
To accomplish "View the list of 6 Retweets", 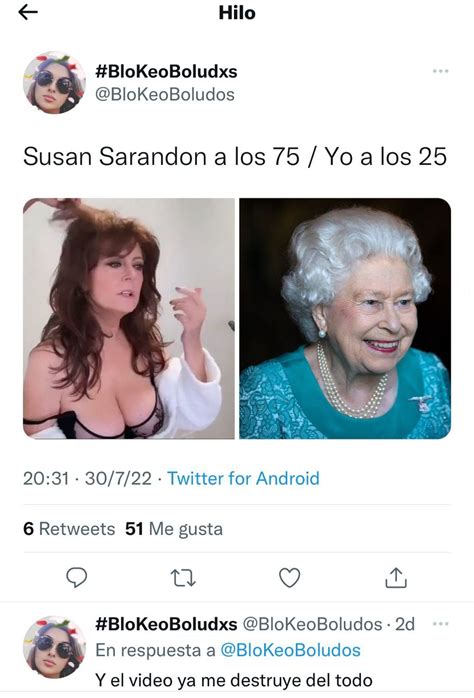I will [69, 529].
